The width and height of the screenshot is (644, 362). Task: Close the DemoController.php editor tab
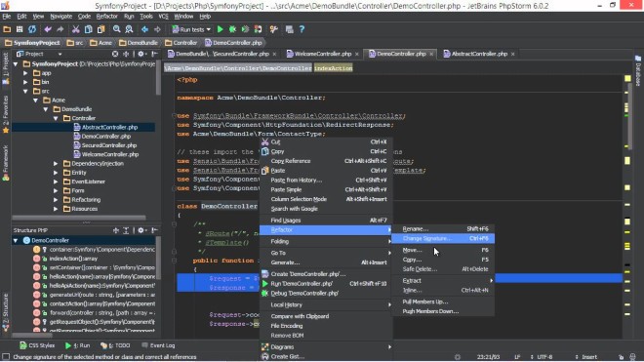431,55
